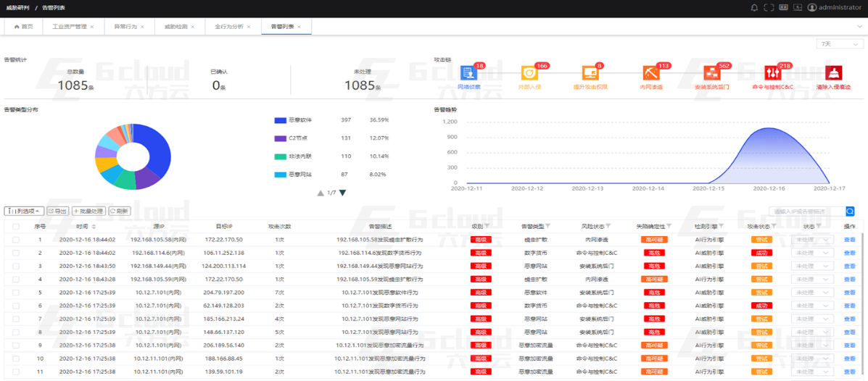Check the checkbox for row 7

click(15, 319)
